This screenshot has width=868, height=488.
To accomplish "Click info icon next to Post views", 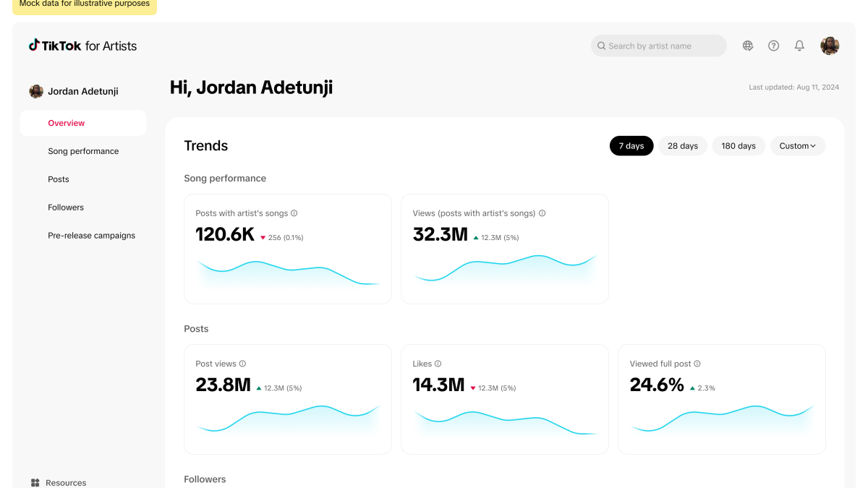I will (x=242, y=364).
